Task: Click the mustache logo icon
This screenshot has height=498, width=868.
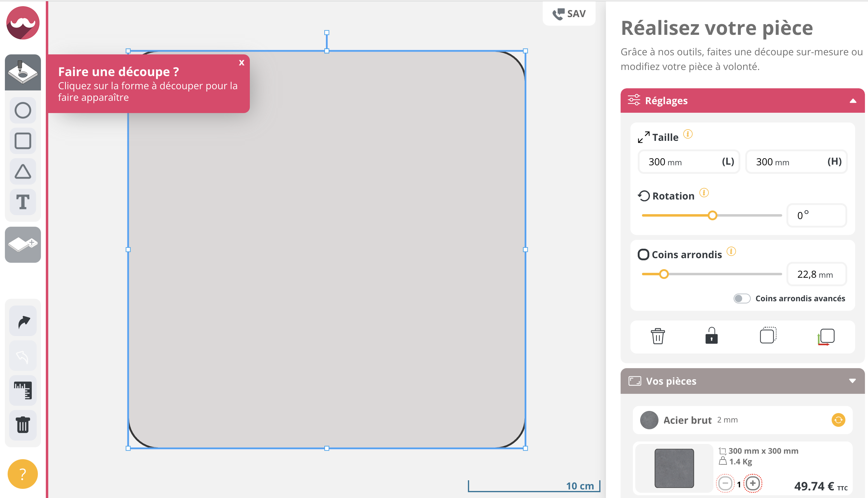Action: point(23,23)
